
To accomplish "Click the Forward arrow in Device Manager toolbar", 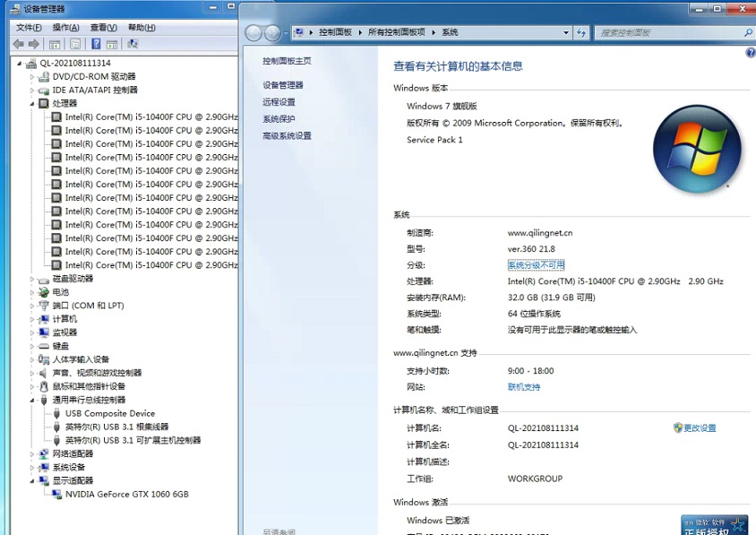I will click(34, 45).
